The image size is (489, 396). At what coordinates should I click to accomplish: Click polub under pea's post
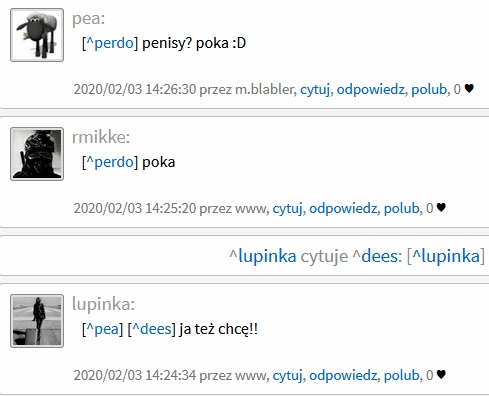(429, 89)
